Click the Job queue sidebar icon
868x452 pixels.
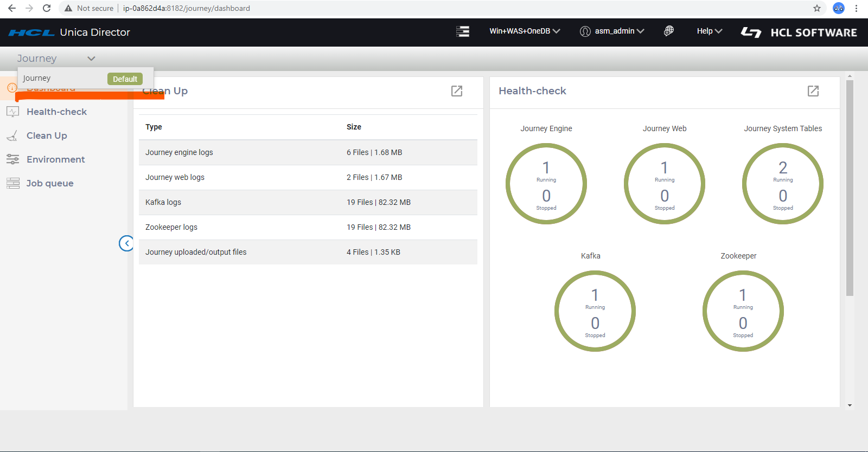click(x=13, y=183)
